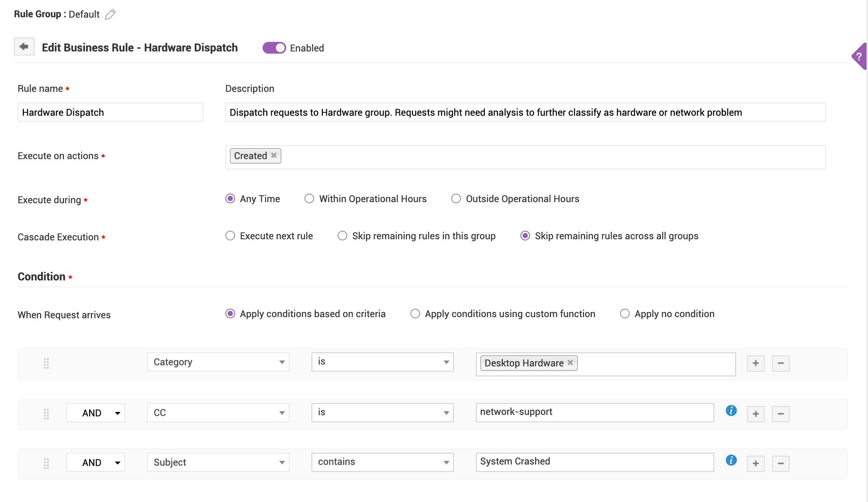Choose Apply no condition option
868x502 pixels.
pyautogui.click(x=625, y=314)
